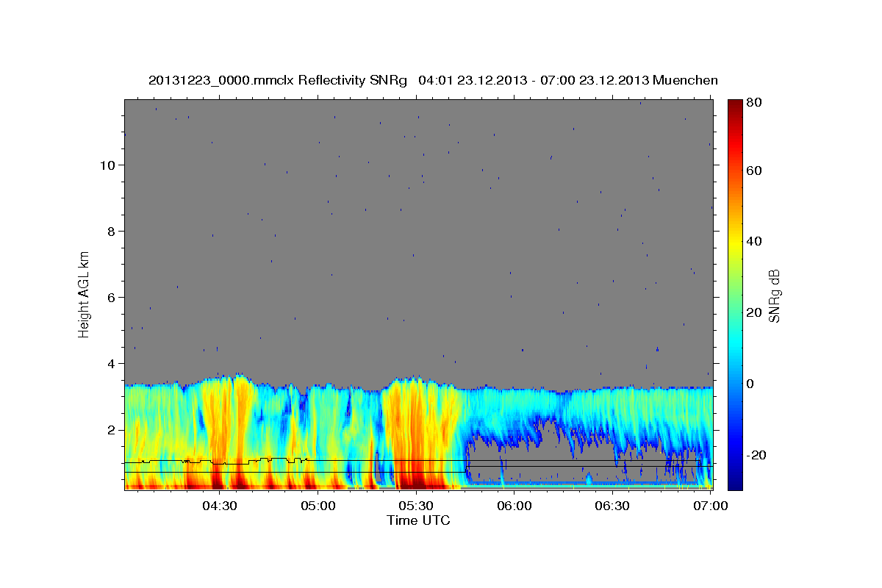Click the dark blue bottom of colorbar
Screen dimensions: 882x588
coord(735,481)
